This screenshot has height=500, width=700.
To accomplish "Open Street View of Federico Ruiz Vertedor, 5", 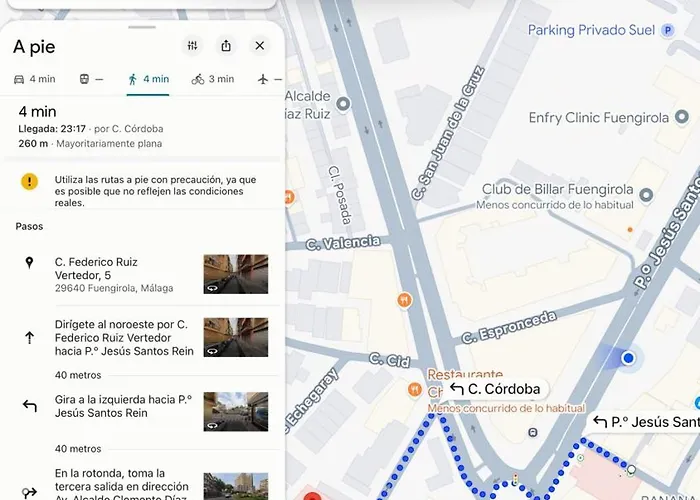I will click(236, 274).
